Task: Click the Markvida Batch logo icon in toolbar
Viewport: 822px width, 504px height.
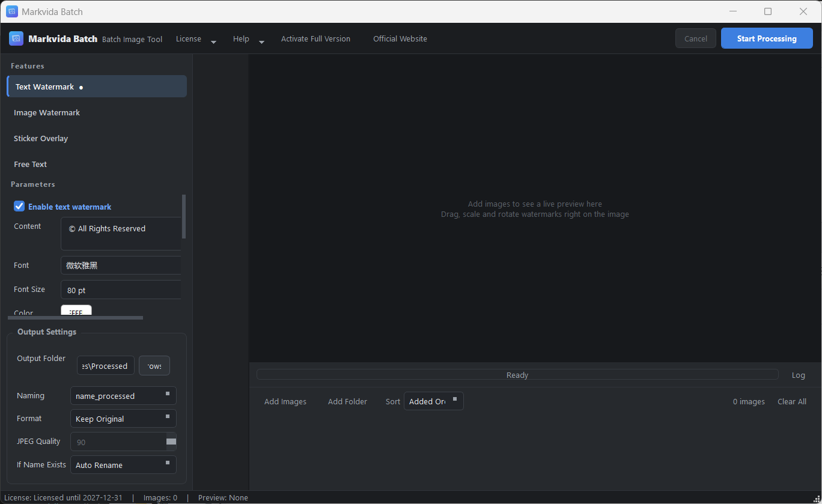Action: coord(16,38)
